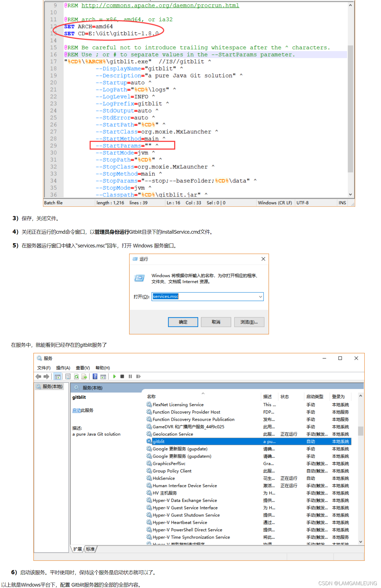Viewport: 381px width, 588px height.
Task: Click the gear icon in 服务(本地) header
Action: pyautogui.click(x=77, y=388)
